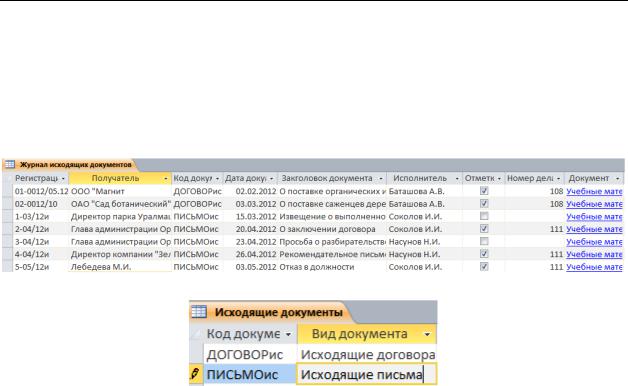Click the pencil edit indicator beside ПИСЬМОис

[x=195, y=374]
